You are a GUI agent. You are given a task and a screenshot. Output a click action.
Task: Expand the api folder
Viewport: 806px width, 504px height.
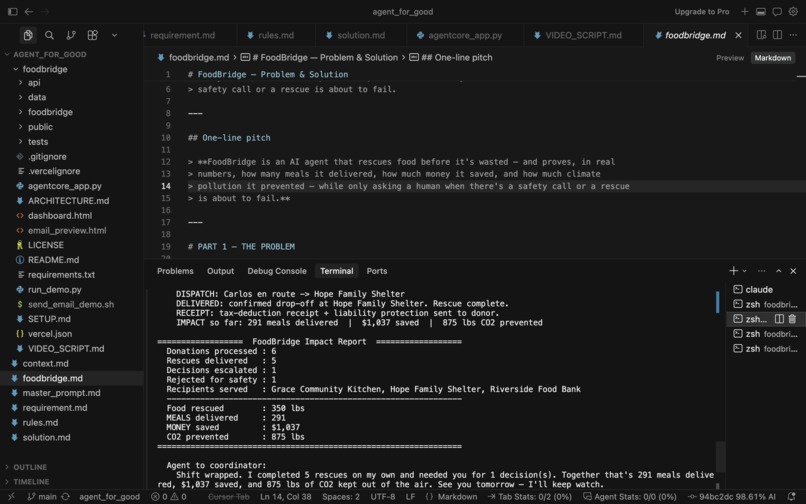34,82
